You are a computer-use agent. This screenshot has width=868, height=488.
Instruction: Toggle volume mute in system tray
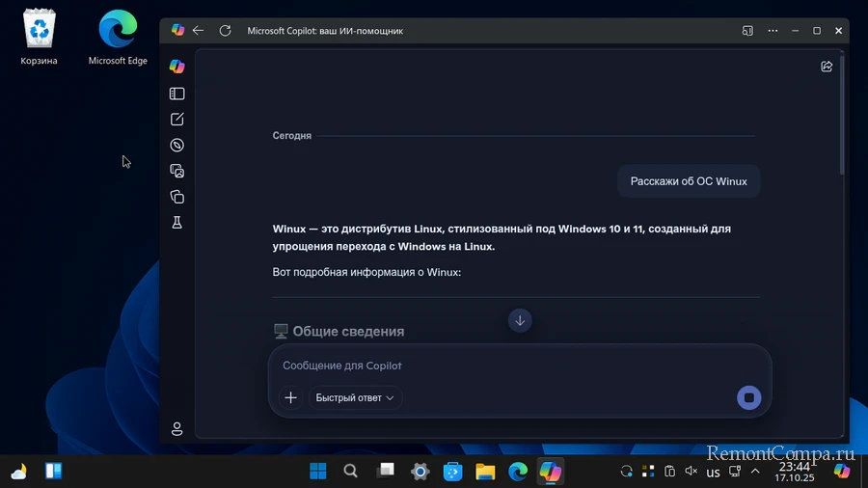(x=691, y=472)
